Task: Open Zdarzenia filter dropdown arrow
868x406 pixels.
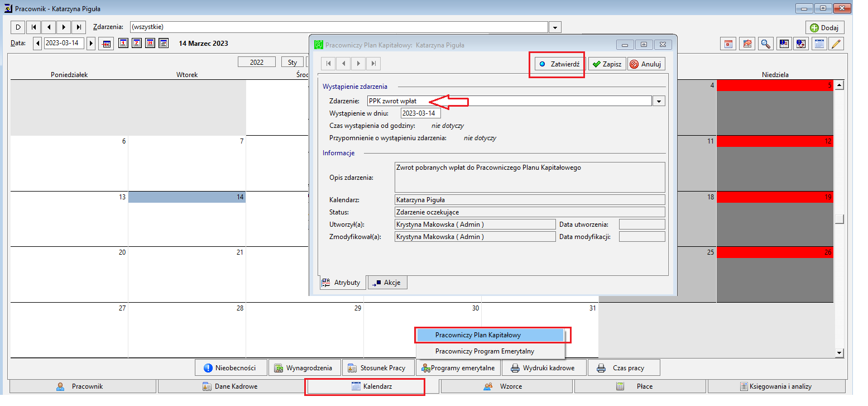Action: pyautogui.click(x=555, y=27)
